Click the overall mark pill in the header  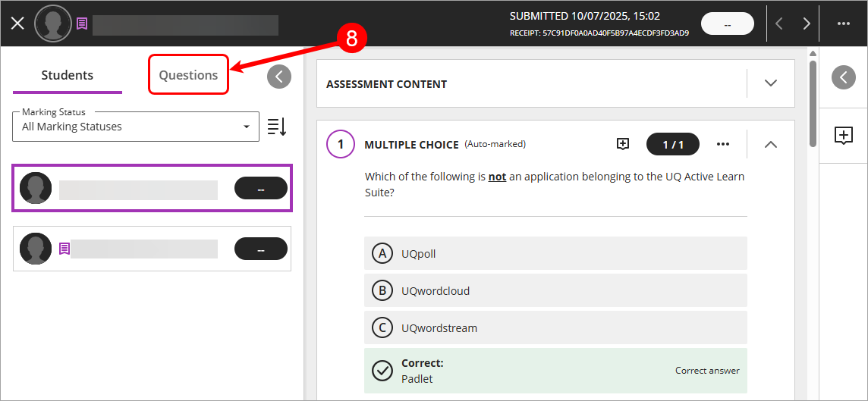pos(728,23)
